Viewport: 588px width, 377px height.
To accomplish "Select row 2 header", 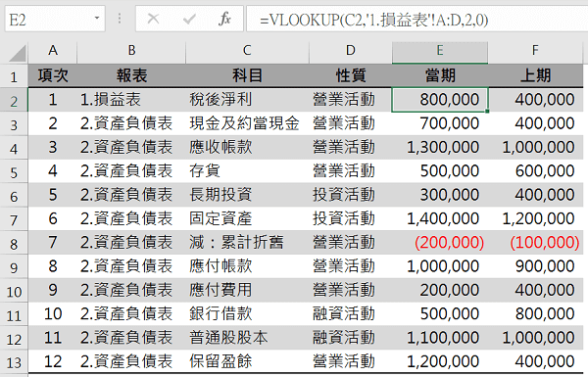I will click(x=14, y=101).
